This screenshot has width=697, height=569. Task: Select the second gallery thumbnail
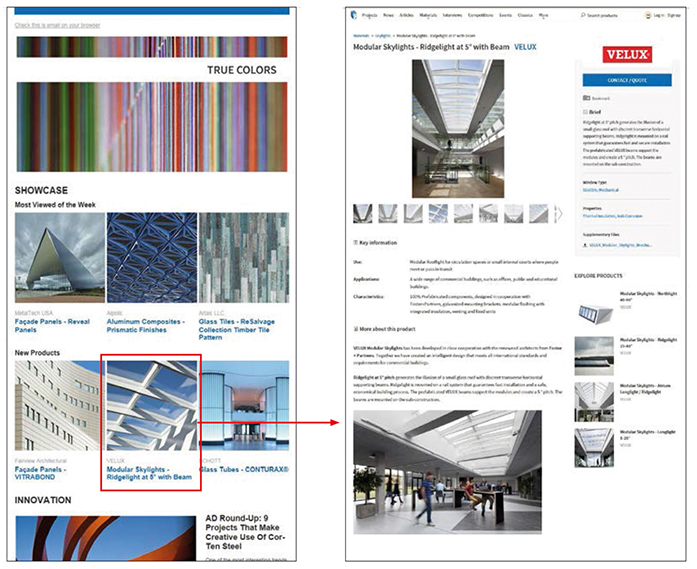(388, 213)
